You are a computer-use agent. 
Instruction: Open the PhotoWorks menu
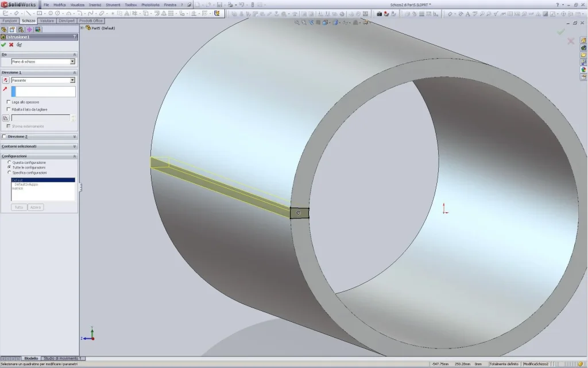click(x=150, y=5)
